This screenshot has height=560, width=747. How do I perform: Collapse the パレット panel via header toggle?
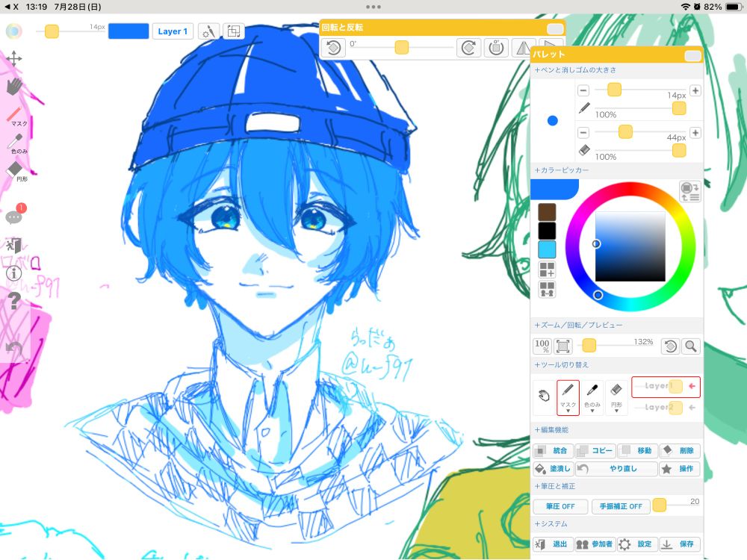692,56
